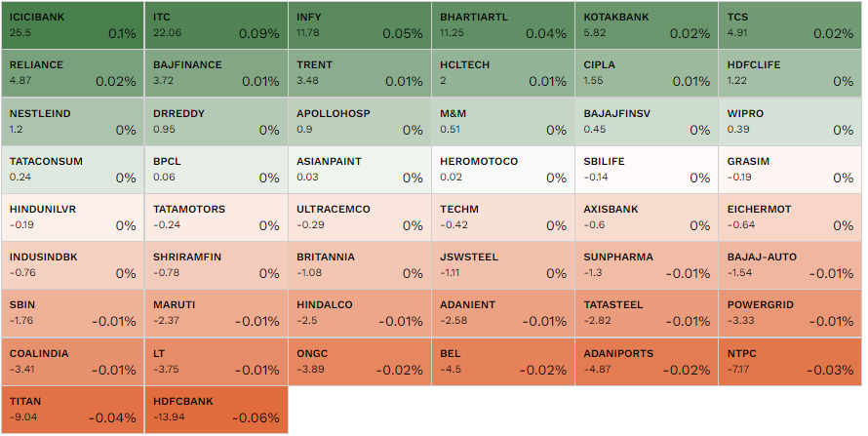Select the HDFCBANK tile
Image resolution: width=868 pixels, height=436 pixels.
pyautogui.click(x=217, y=410)
